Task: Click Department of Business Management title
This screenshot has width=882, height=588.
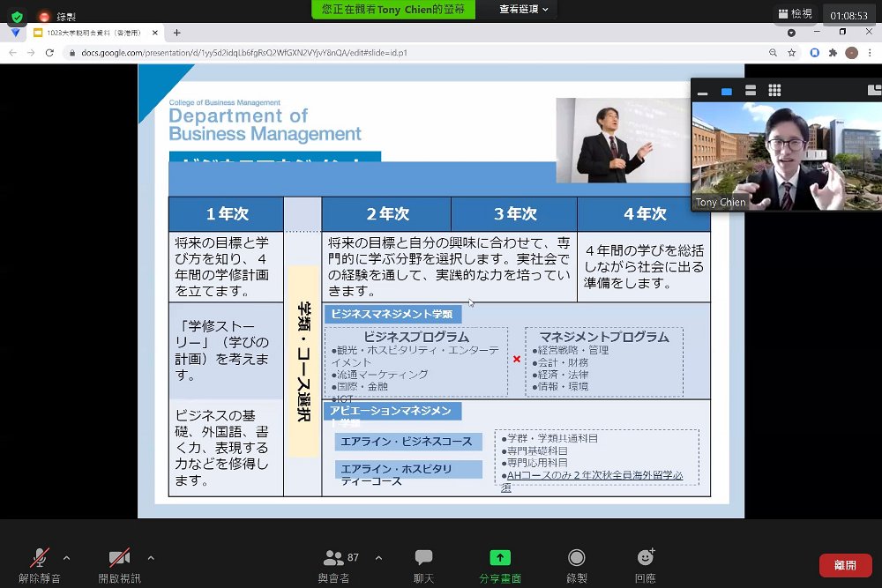Action: tap(265, 125)
